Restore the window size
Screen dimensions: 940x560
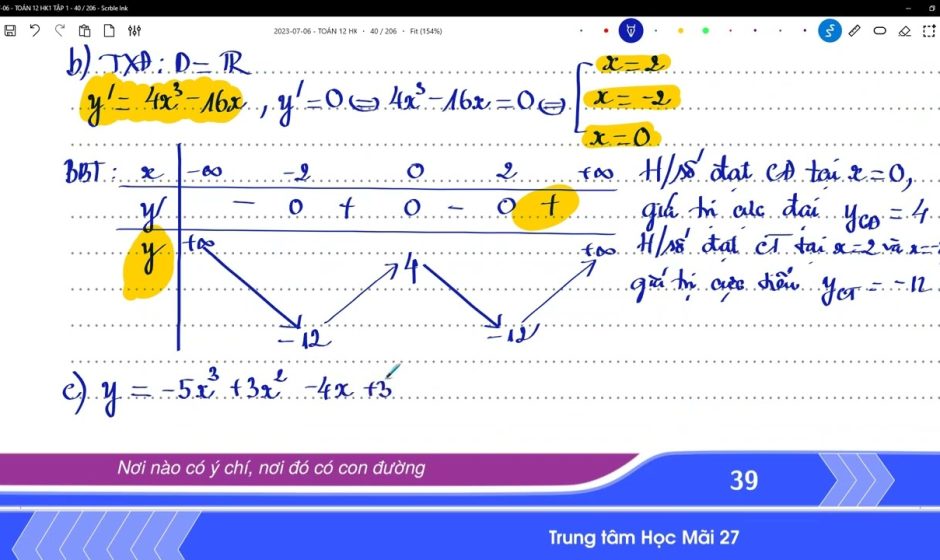pos(932,7)
